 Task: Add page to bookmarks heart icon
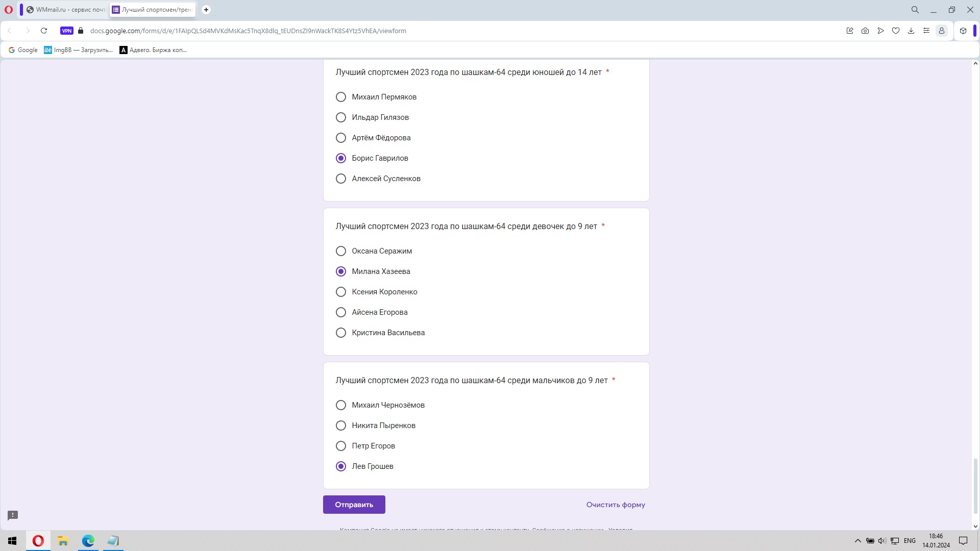896,31
